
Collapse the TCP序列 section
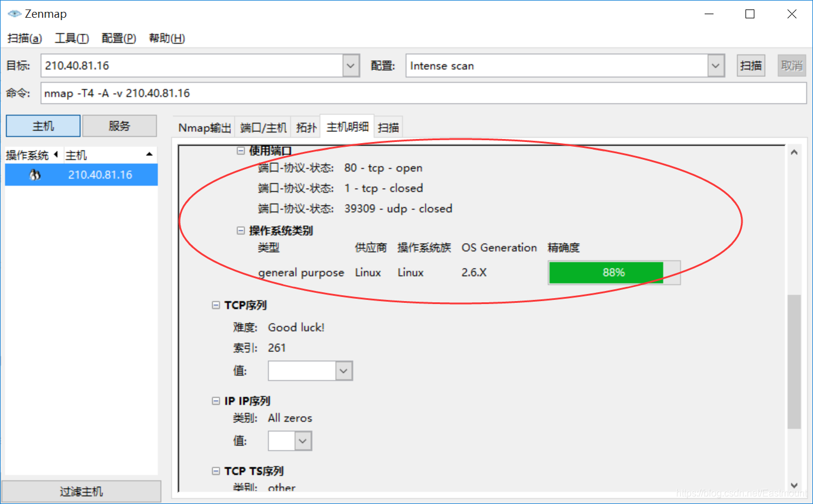tap(216, 305)
